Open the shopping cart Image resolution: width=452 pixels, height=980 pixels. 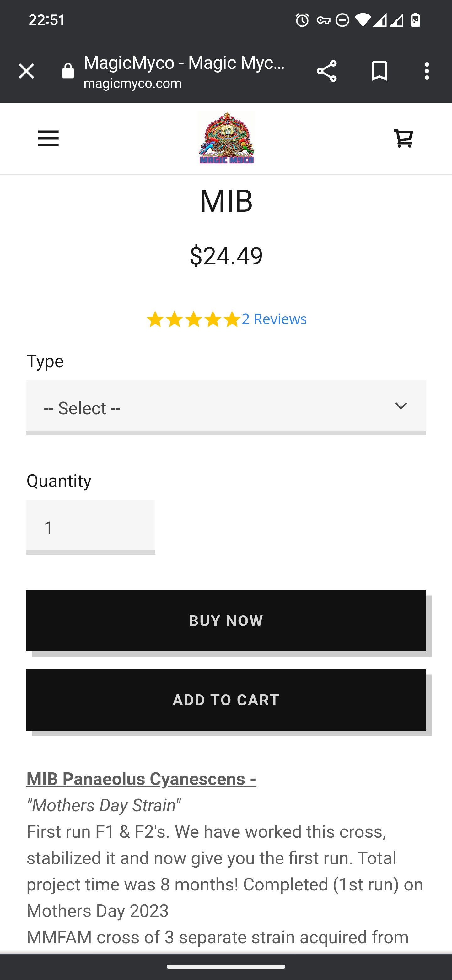click(x=403, y=139)
